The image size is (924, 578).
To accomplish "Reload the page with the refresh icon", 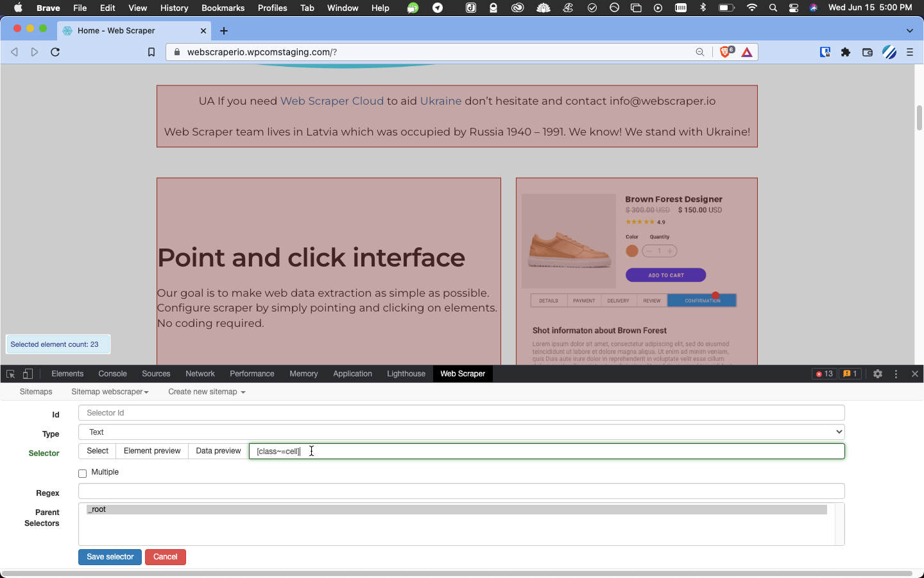I will point(55,52).
